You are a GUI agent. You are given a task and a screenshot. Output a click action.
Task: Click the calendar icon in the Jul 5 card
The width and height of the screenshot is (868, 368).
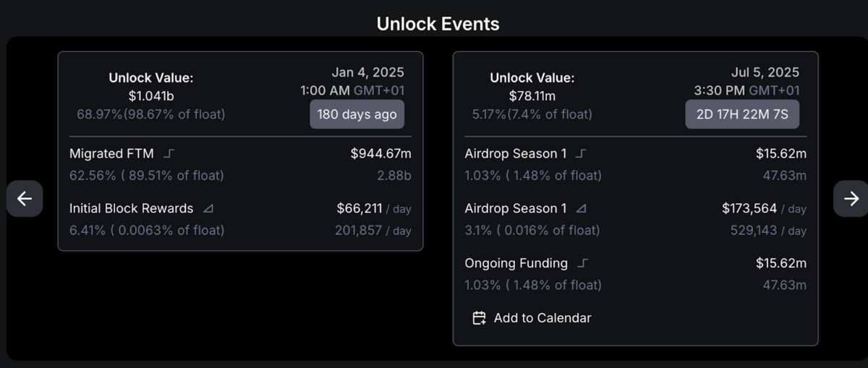point(479,318)
